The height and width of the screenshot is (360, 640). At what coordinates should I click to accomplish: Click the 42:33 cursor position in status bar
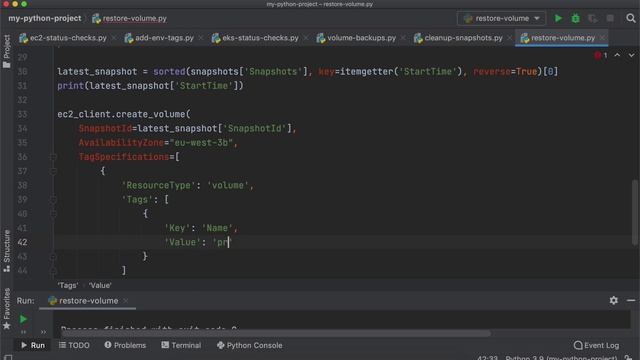click(487, 358)
